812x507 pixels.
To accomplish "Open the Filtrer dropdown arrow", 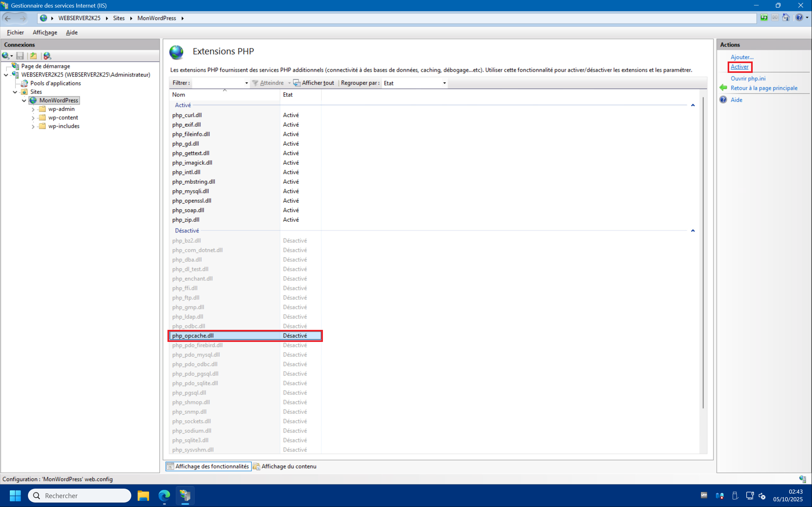I will click(247, 83).
